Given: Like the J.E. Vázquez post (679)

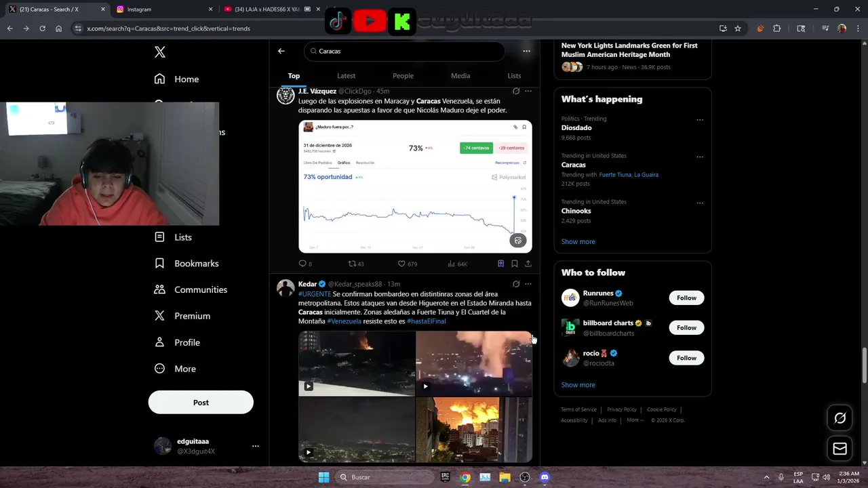Looking at the screenshot, I should [407, 264].
